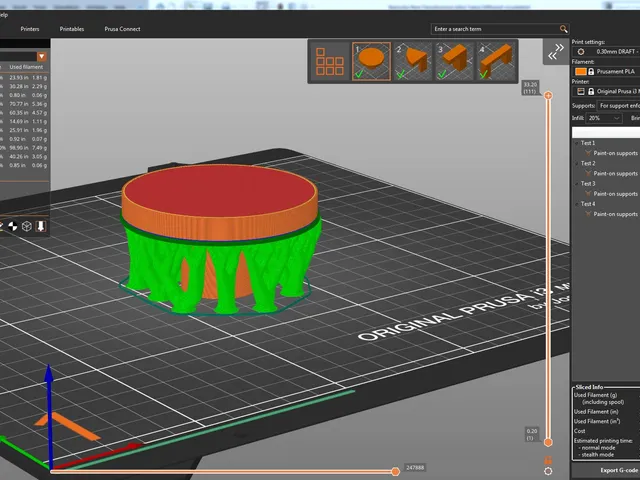Toggle the layer slider lock icon
640x480 pixels.
(x=548, y=460)
